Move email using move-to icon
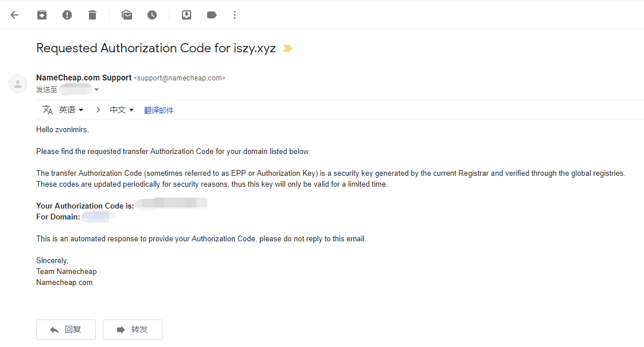Image resolution: width=644 pixels, height=347 pixels. (x=187, y=15)
